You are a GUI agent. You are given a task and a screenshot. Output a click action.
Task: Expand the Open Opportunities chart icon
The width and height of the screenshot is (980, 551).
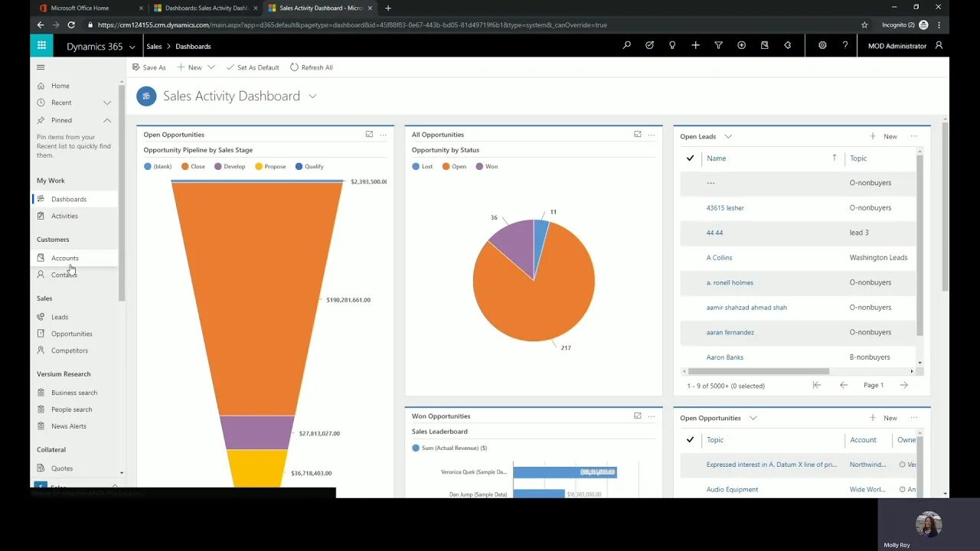point(369,135)
